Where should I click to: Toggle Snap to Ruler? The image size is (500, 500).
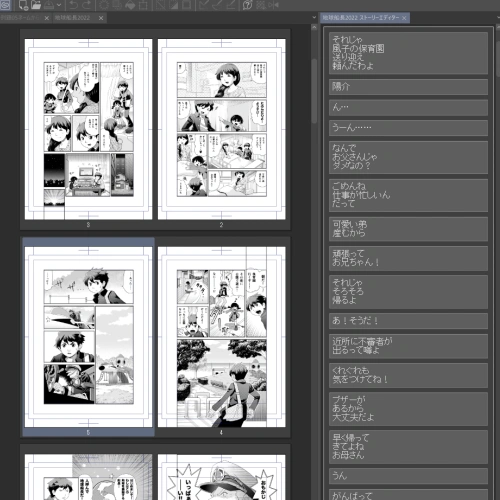tap(204, 5)
